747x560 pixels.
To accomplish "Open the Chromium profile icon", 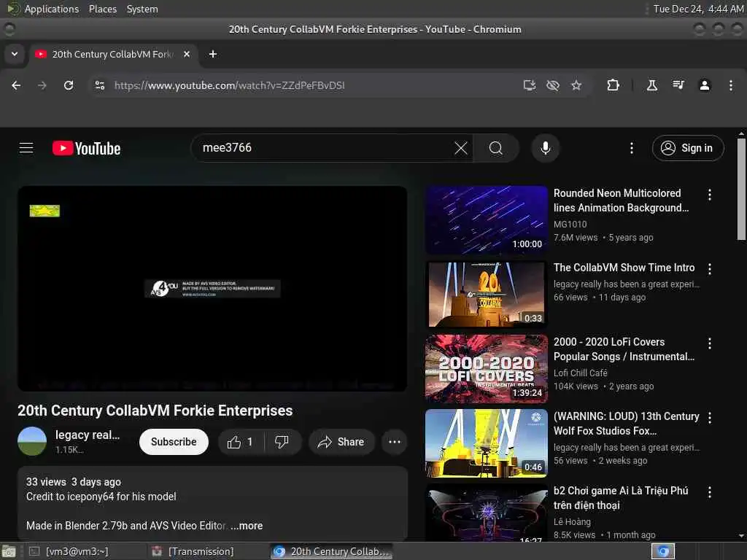I will tap(705, 85).
